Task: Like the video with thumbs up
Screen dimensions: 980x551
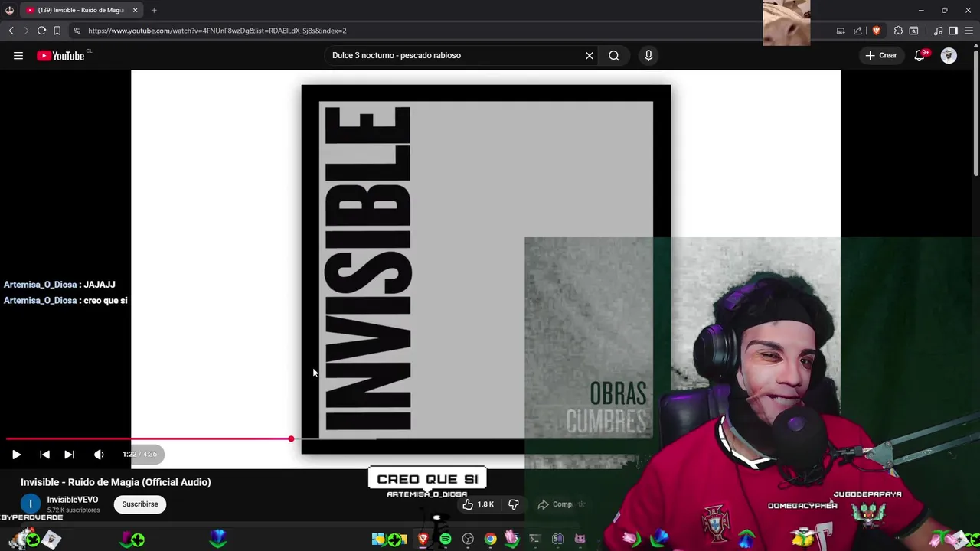Action: (x=478, y=504)
